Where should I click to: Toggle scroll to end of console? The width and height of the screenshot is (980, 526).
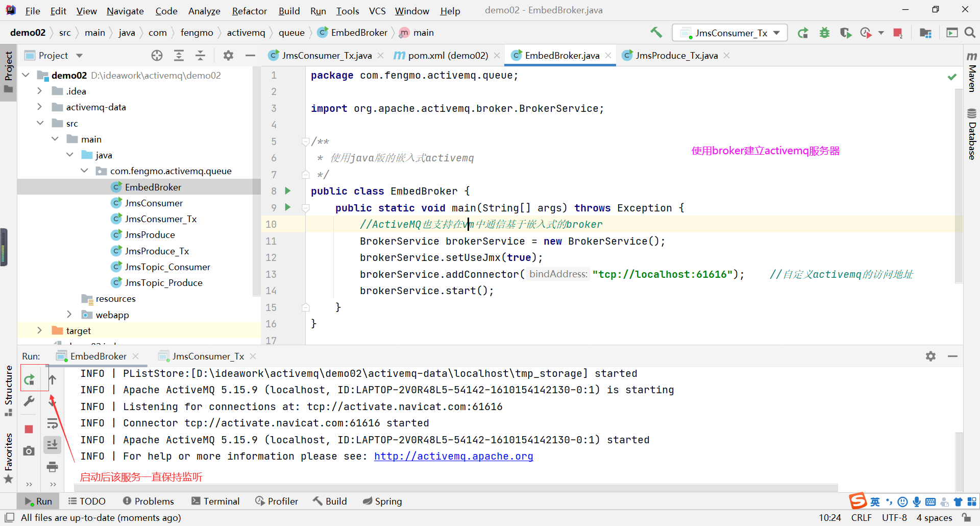(53, 445)
